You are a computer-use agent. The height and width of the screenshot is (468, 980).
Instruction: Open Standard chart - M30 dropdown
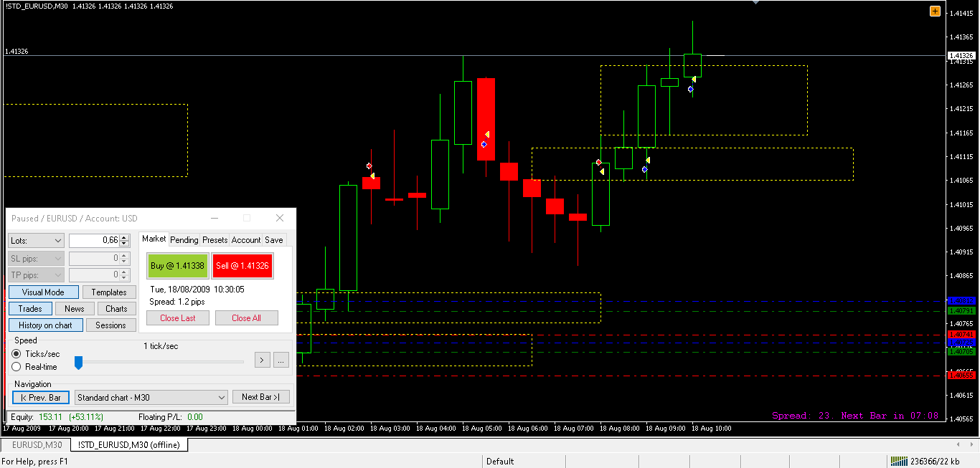pyautogui.click(x=151, y=397)
